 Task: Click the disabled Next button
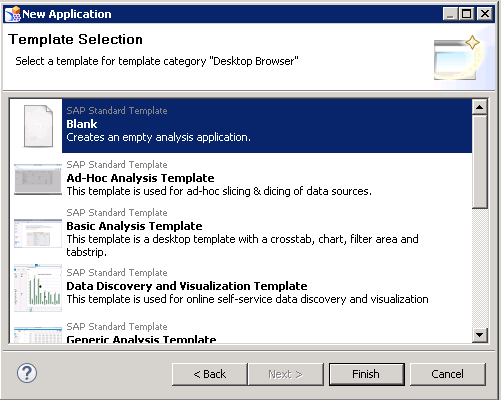[x=286, y=374]
